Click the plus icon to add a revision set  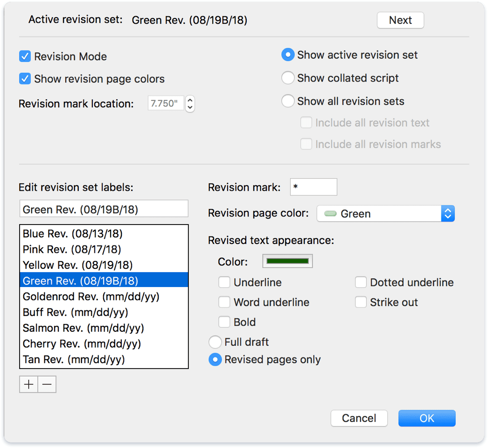(28, 384)
